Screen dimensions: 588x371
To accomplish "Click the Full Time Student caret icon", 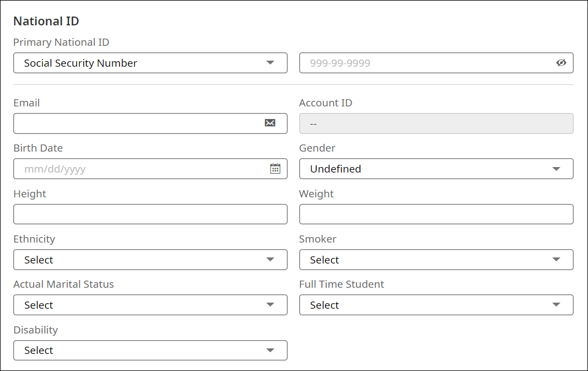I will (x=556, y=305).
